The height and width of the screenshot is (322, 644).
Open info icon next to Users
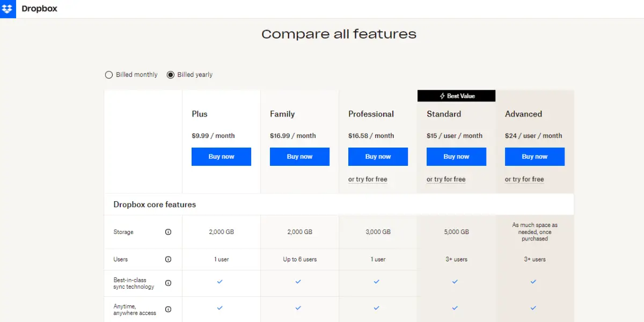[x=168, y=259]
